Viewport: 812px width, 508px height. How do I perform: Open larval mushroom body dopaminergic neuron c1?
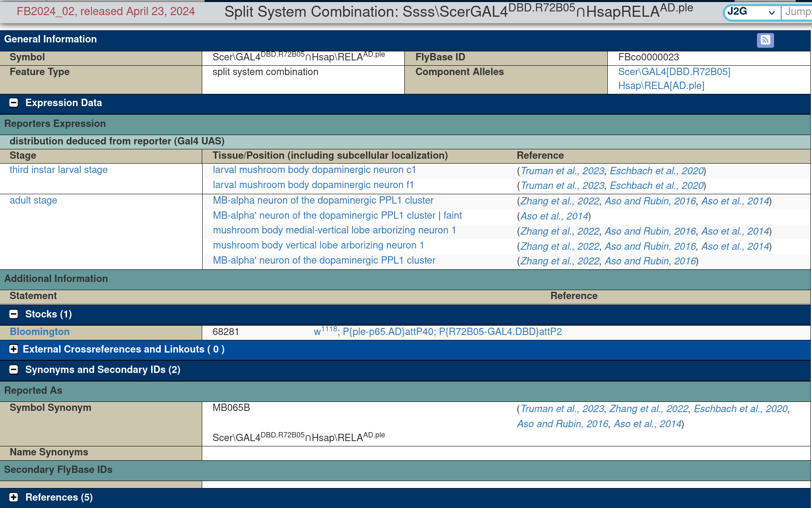point(314,170)
